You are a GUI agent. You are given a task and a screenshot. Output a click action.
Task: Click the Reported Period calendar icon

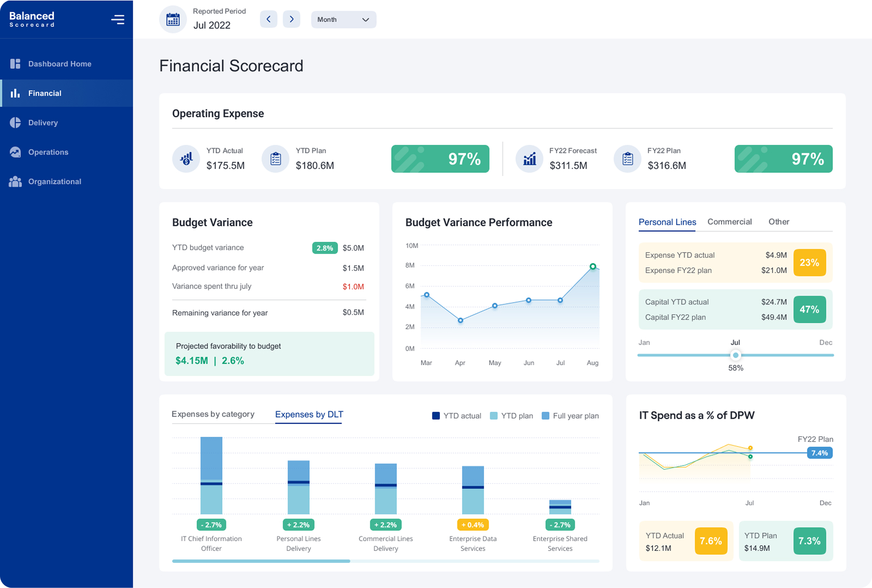(173, 19)
